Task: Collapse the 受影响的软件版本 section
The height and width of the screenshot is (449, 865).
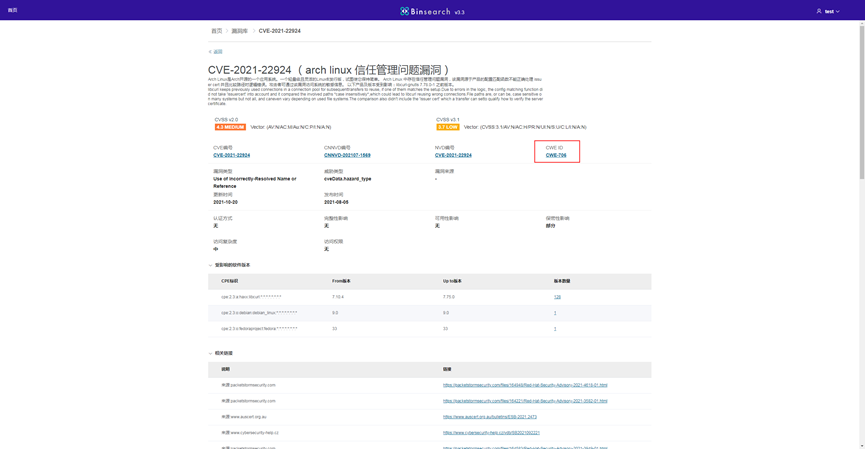Action: click(211, 265)
